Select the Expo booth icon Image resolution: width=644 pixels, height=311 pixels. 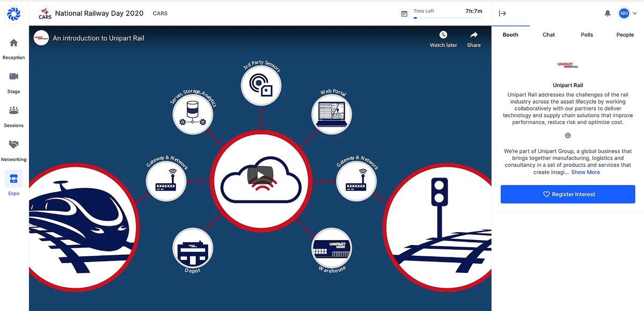[13, 179]
